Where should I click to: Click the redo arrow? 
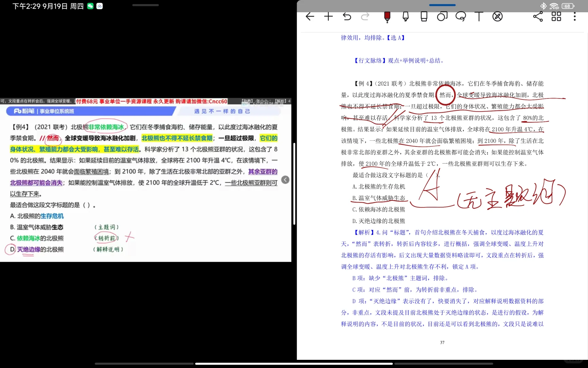(x=365, y=16)
